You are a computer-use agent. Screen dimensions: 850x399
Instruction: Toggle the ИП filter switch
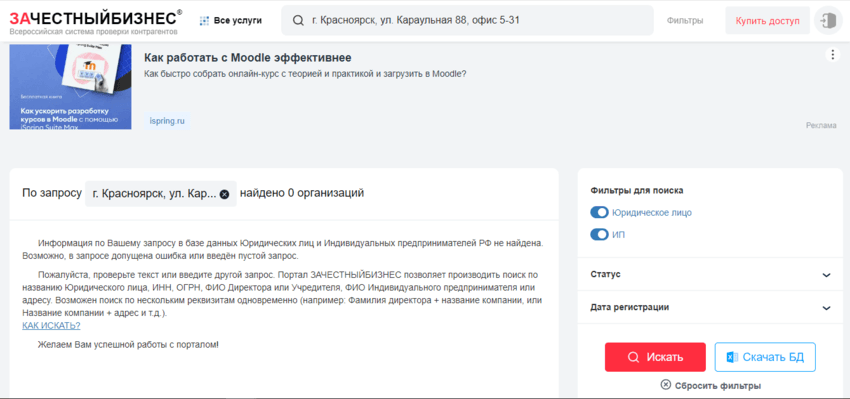pos(599,234)
